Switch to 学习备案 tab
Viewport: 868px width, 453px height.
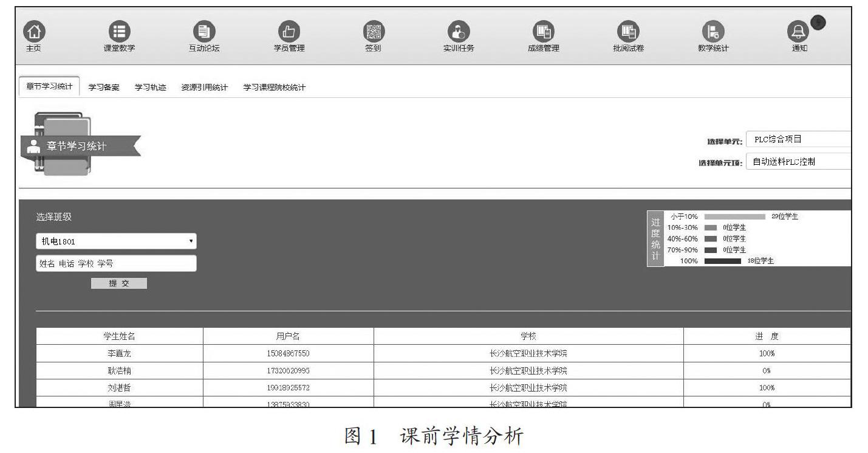pos(104,87)
